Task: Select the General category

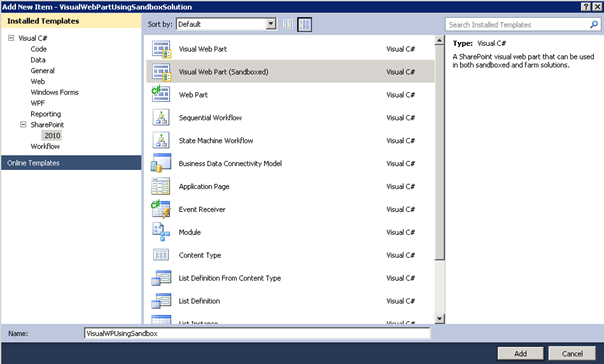Action: tap(42, 70)
